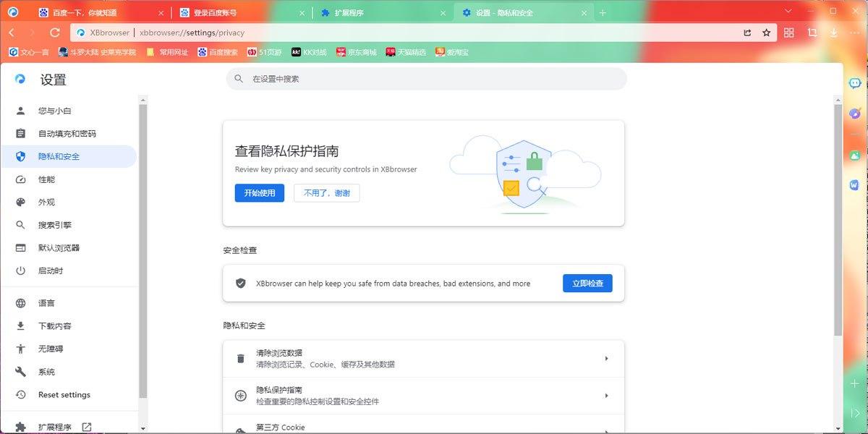Switch to the 扩展程序 tab
This screenshot has width=868, height=434.
349,12
